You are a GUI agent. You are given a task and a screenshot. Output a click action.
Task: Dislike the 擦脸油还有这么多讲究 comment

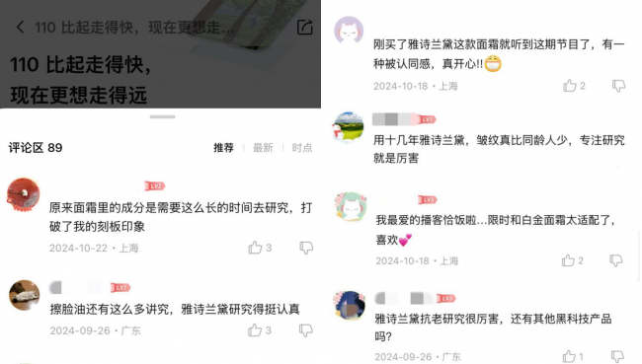(306, 330)
